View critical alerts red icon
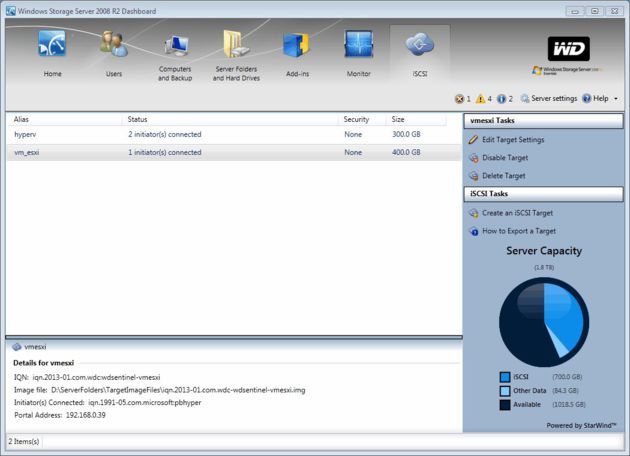Screen dimensions: 630x456 click(459, 98)
